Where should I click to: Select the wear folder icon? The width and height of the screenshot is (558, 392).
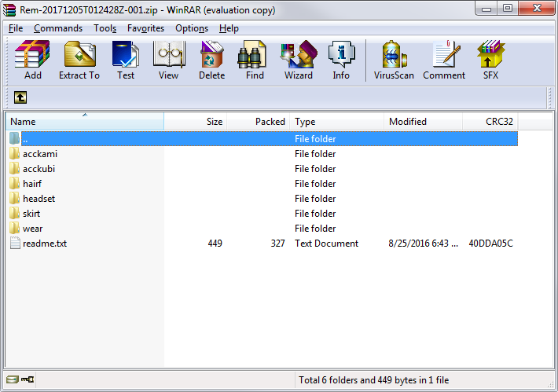[15, 229]
